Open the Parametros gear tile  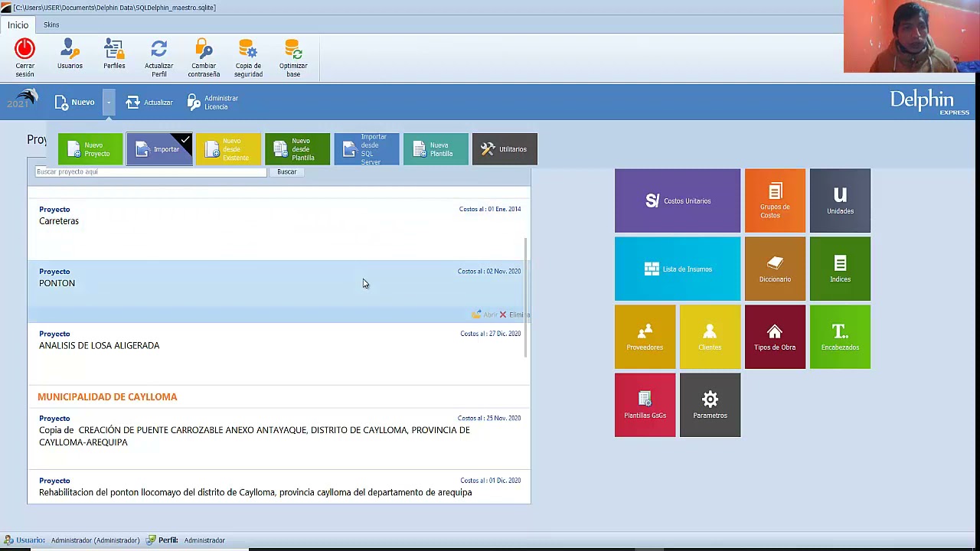[710, 405]
